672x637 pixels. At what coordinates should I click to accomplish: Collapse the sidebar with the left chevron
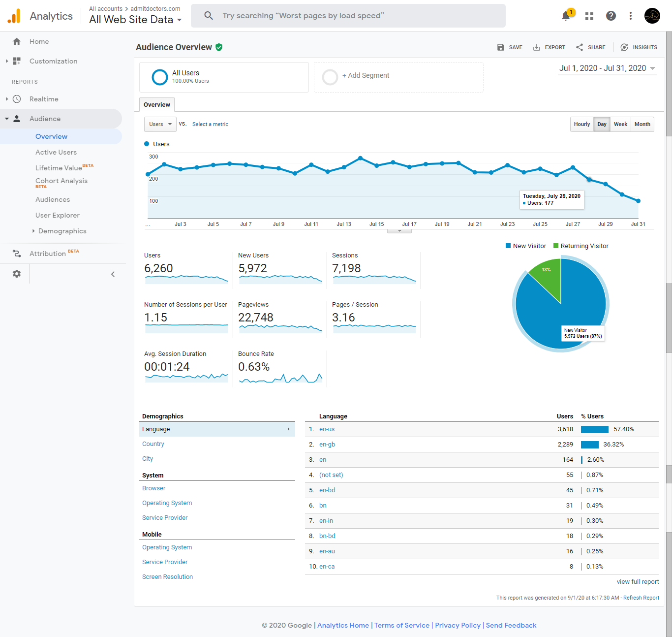113,274
